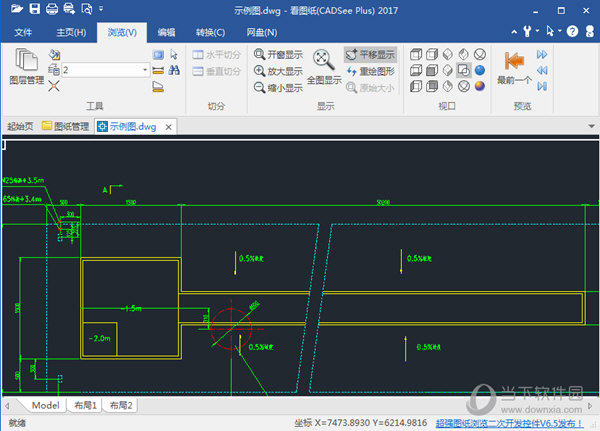
Task: Click 开窗显示 window zoom
Action: pyautogui.click(x=278, y=54)
